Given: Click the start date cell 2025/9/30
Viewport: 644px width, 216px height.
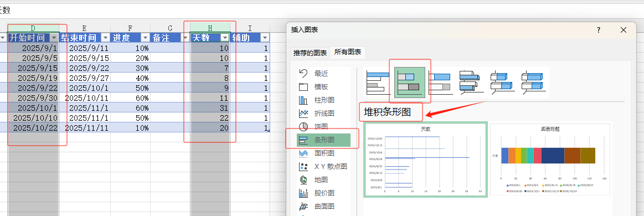Looking at the screenshot, I should tap(34, 97).
